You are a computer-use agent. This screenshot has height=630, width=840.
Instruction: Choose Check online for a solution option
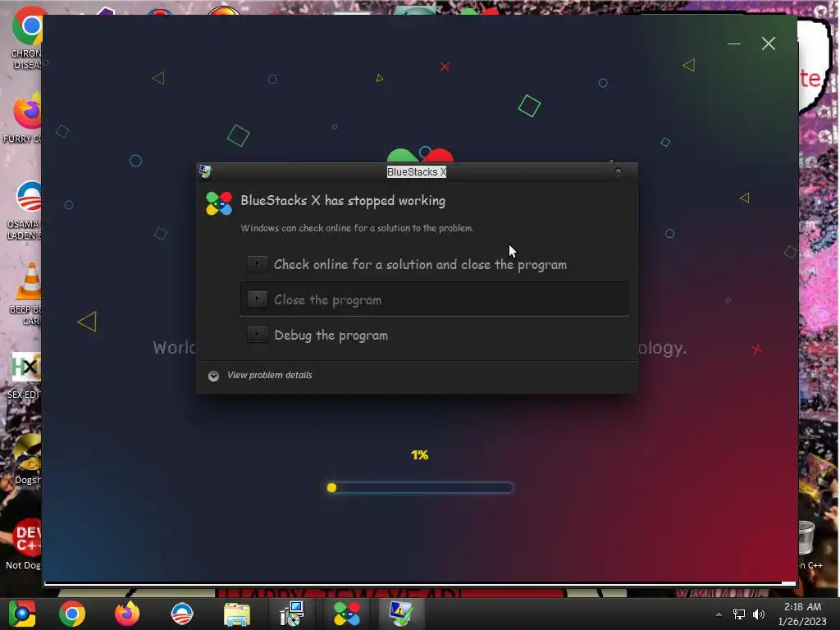pyautogui.click(x=434, y=264)
